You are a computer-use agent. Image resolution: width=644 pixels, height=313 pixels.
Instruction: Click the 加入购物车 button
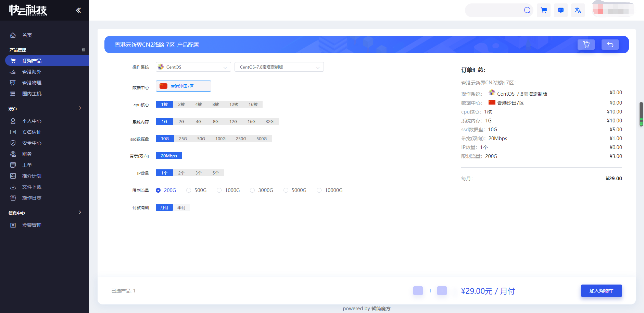pos(601,291)
